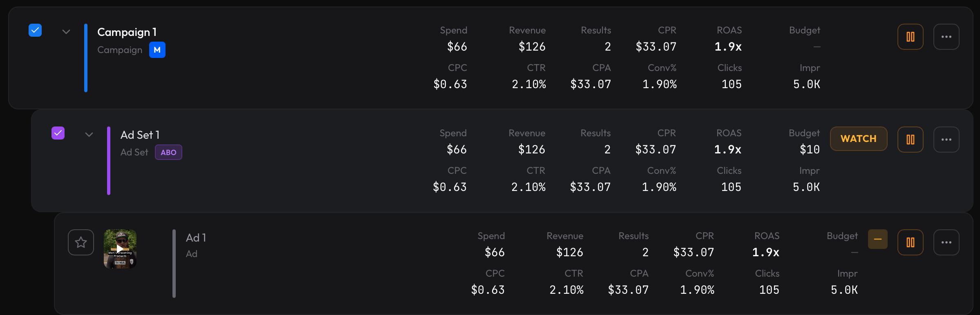Uncheck the Campaign 1 checkbox
980x315 pixels.
click(x=35, y=30)
